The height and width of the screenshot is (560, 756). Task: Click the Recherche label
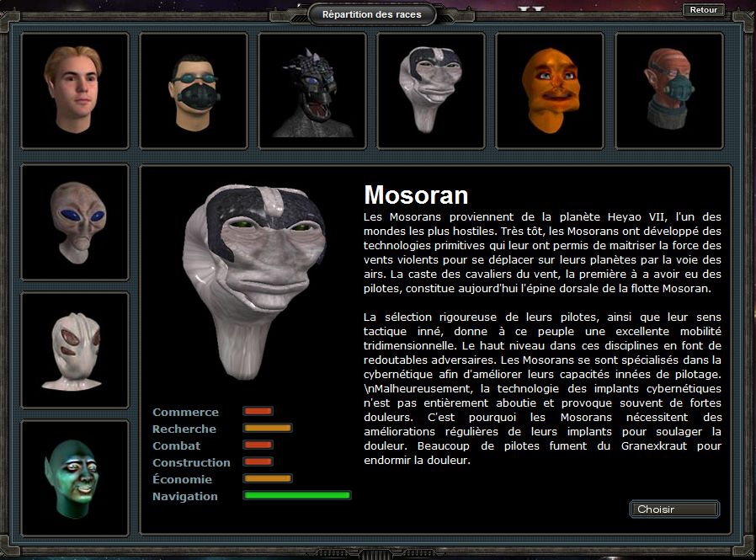[x=184, y=429]
